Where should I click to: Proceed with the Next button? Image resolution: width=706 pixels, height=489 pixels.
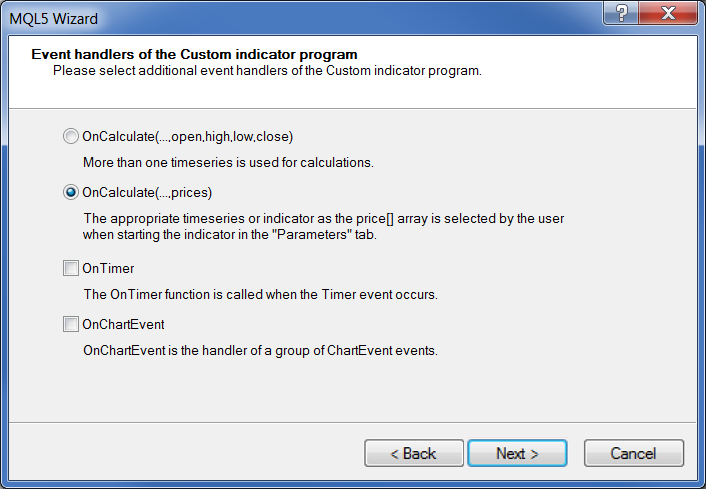pos(517,453)
